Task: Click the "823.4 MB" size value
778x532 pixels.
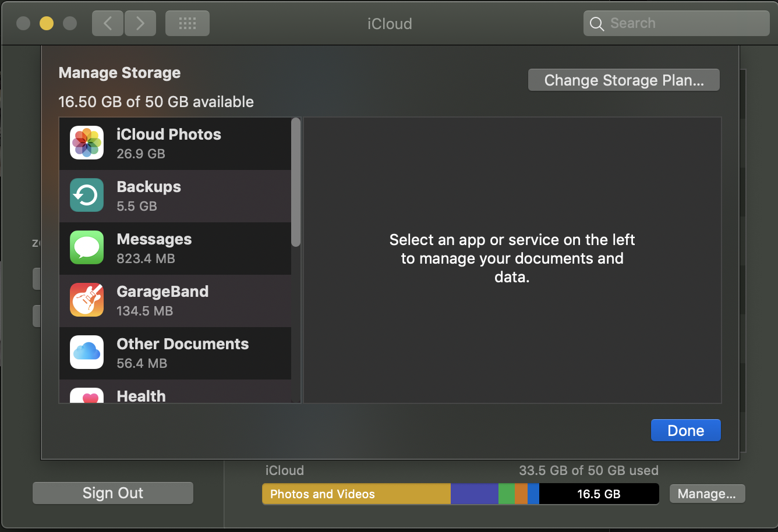Action: pos(146,258)
